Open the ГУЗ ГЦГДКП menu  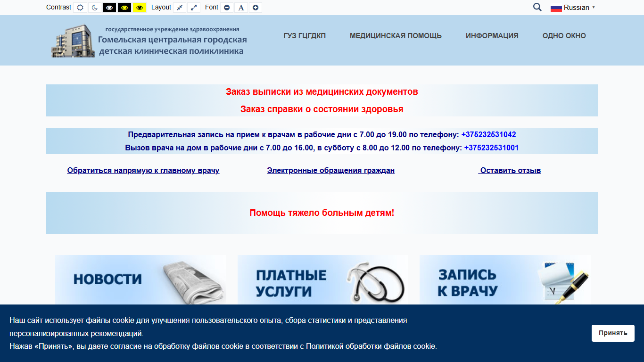tap(305, 36)
